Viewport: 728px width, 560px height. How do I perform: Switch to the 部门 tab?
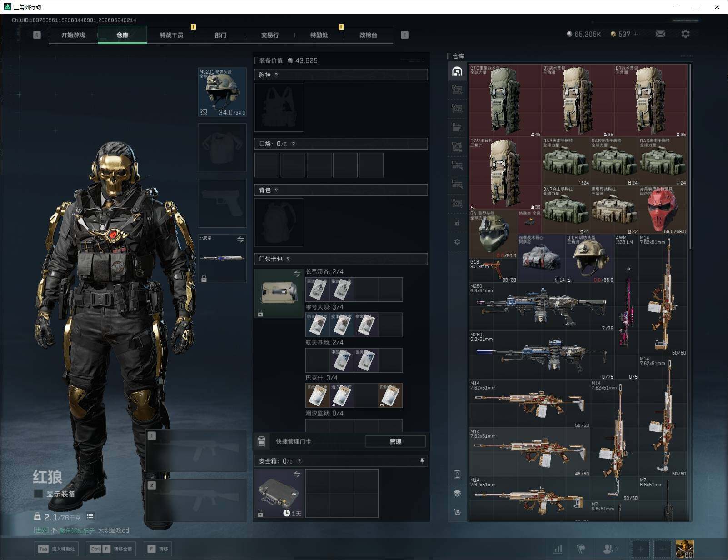[220, 35]
